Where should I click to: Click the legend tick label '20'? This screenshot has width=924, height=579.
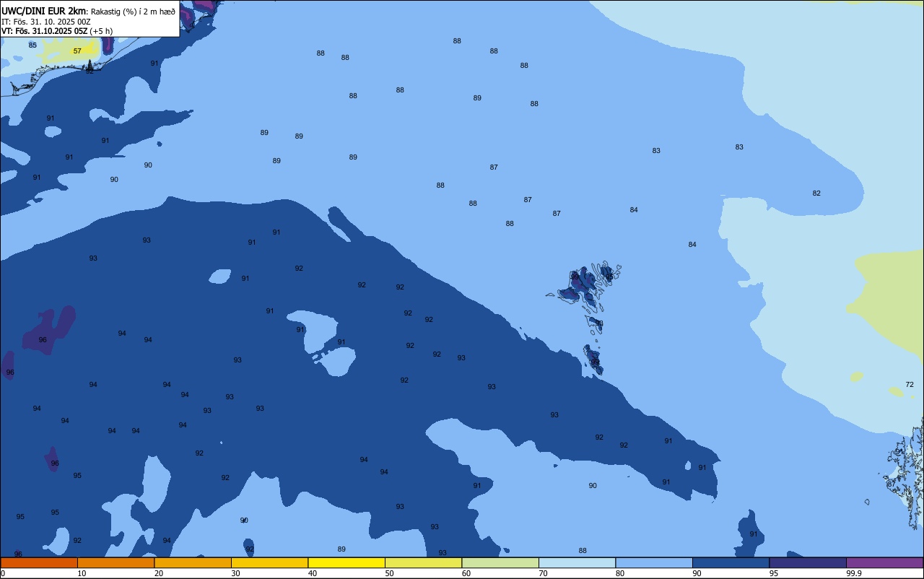coord(159,573)
